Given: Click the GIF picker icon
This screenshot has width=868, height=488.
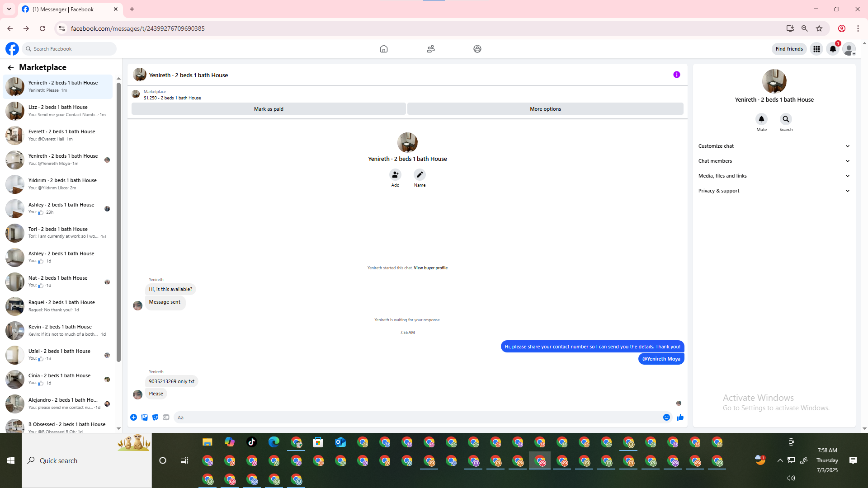Looking at the screenshot, I should tap(166, 418).
